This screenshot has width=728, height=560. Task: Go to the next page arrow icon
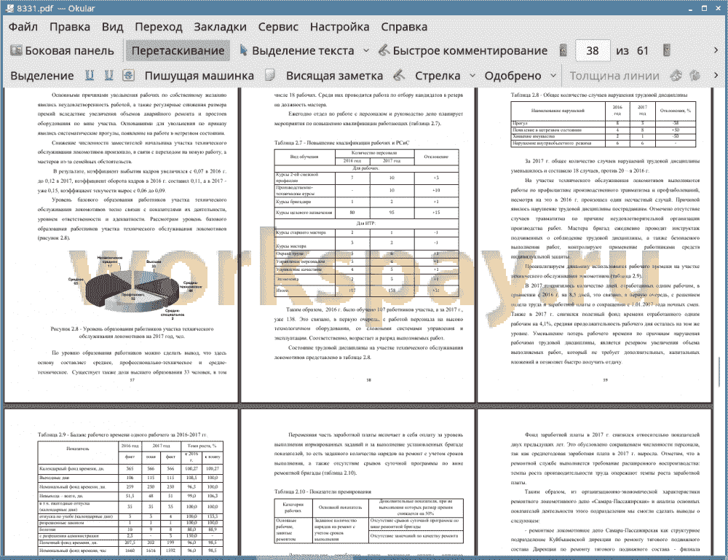click(x=667, y=51)
